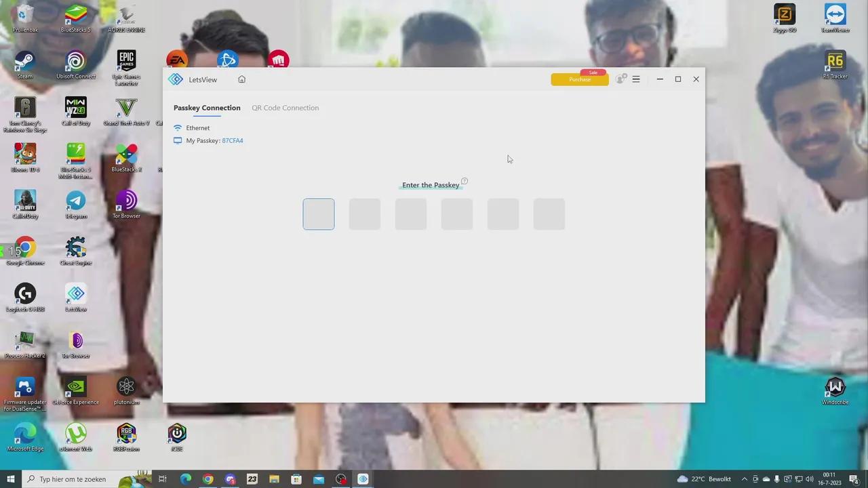Image resolution: width=868 pixels, height=488 pixels.
Task: Select the TeamViewer desktop icon
Action: pos(835,18)
